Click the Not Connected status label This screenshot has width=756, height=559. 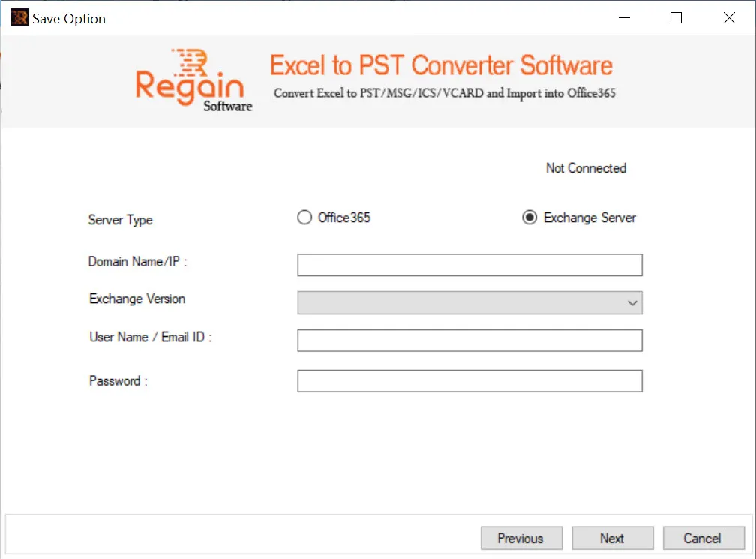click(x=586, y=168)
